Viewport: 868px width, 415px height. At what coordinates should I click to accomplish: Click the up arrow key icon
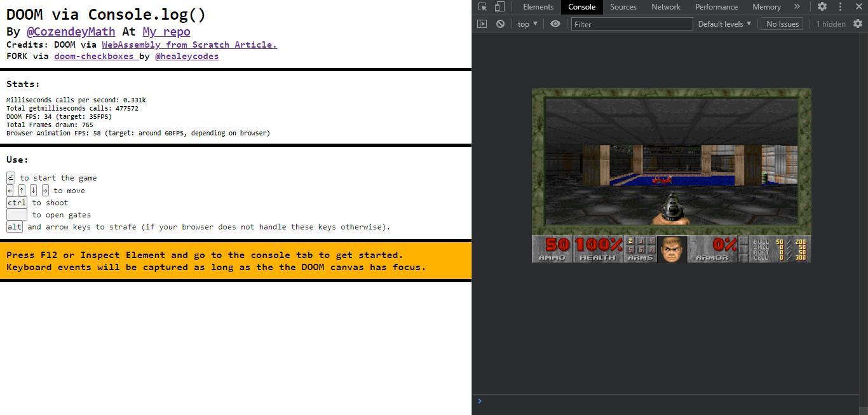(x=22, y=190)
